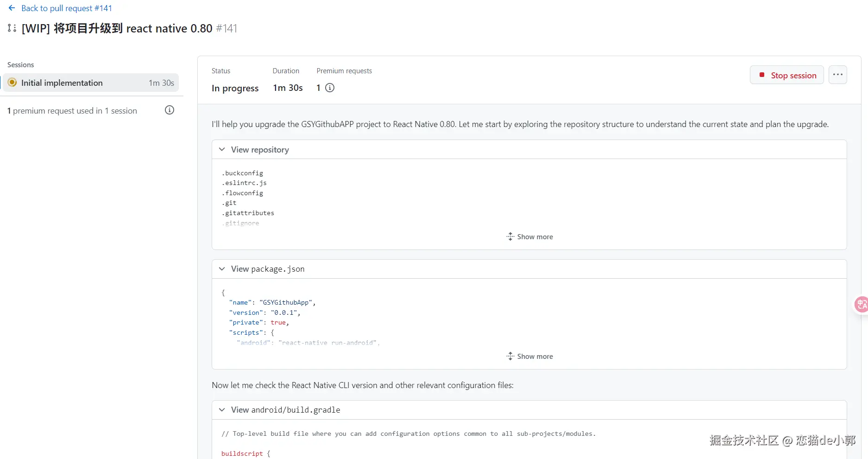Go back to pull request #141
This screenshot has height=459, width=868.
click(66, 8)
